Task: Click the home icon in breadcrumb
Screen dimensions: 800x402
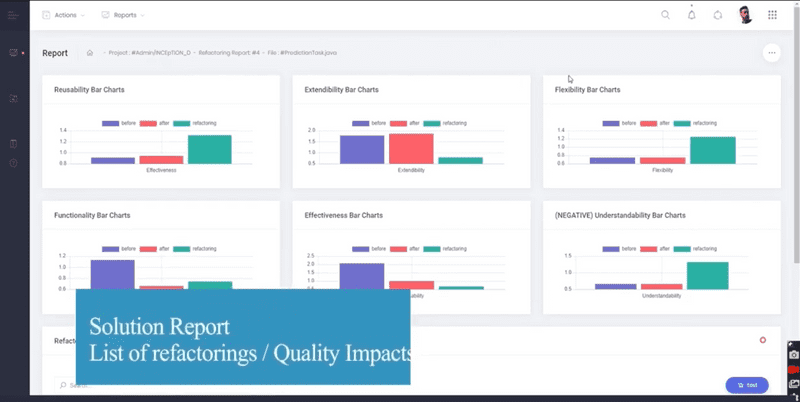Action: [x=90, y=53]
